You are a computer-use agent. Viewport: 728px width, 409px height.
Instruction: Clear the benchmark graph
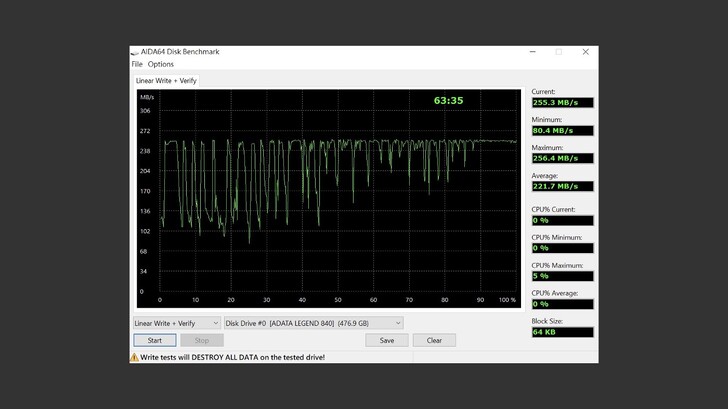click(x=434, y=340)
